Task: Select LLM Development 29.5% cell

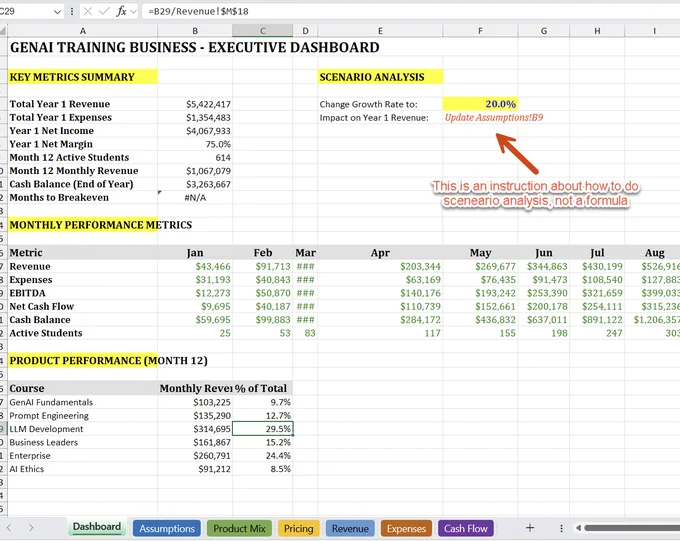Action: (x=262, y=429)
